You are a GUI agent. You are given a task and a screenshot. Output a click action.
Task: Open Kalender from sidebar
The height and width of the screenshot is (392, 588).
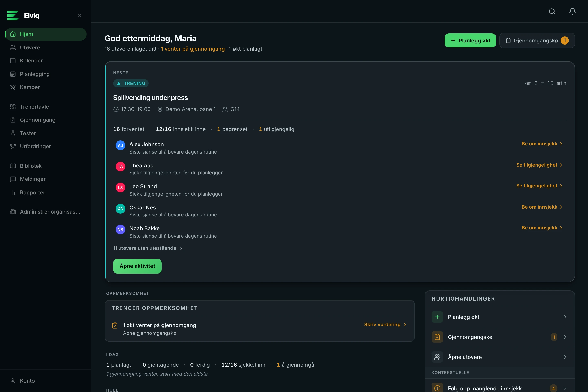pyautogui.click(x=46, y=61)
